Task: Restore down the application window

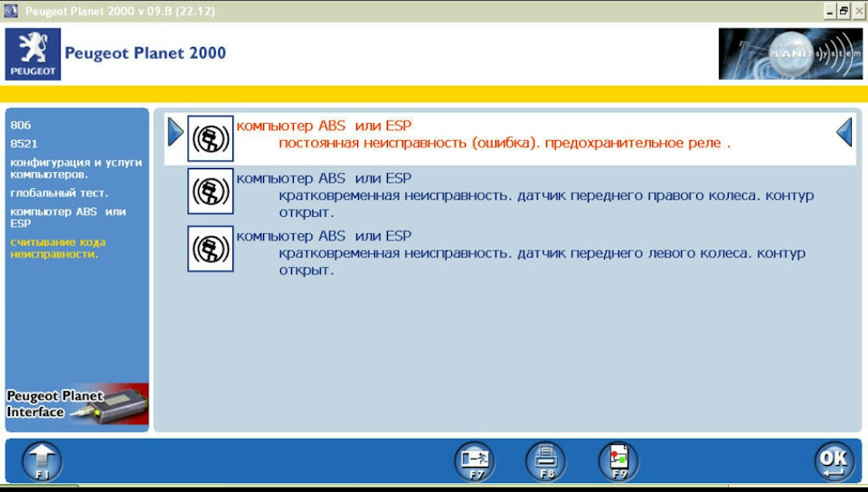Action: coord(844,11)
